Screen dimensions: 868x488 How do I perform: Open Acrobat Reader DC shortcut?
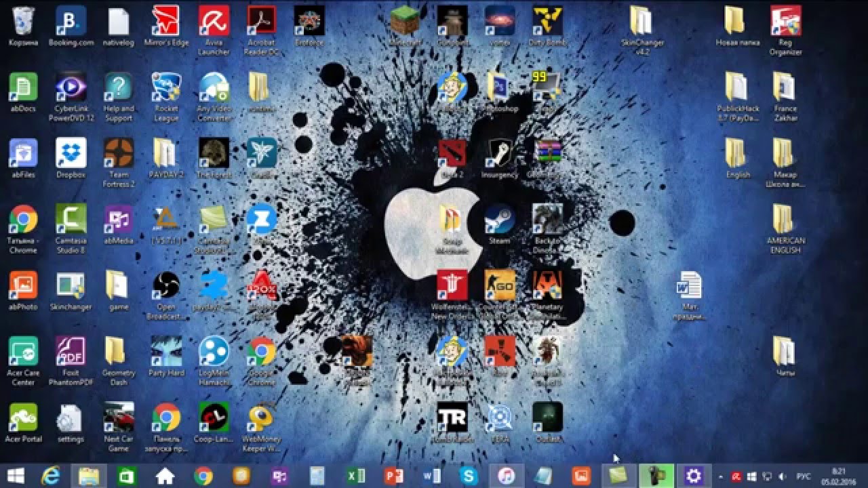(261, 21)
